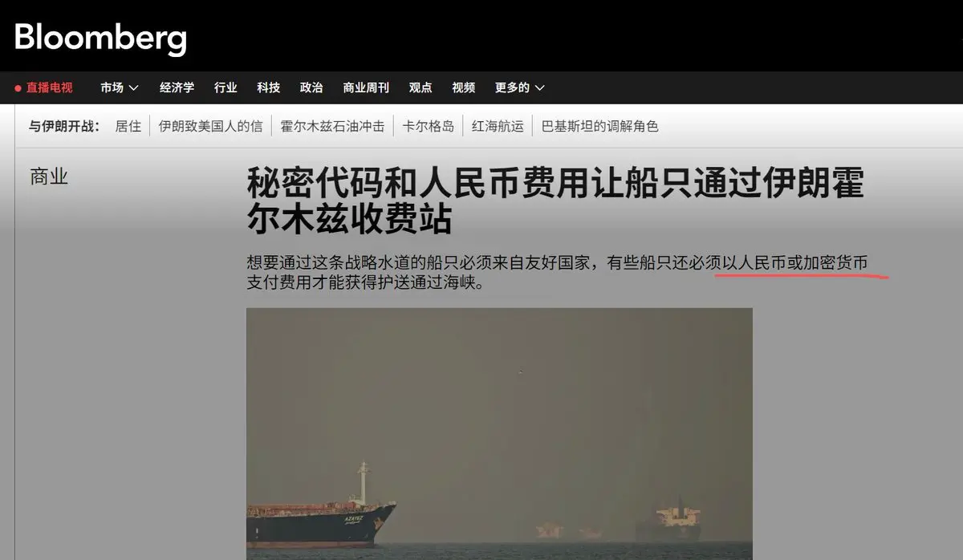Click the tanker ship article photo

click(499, 433)
